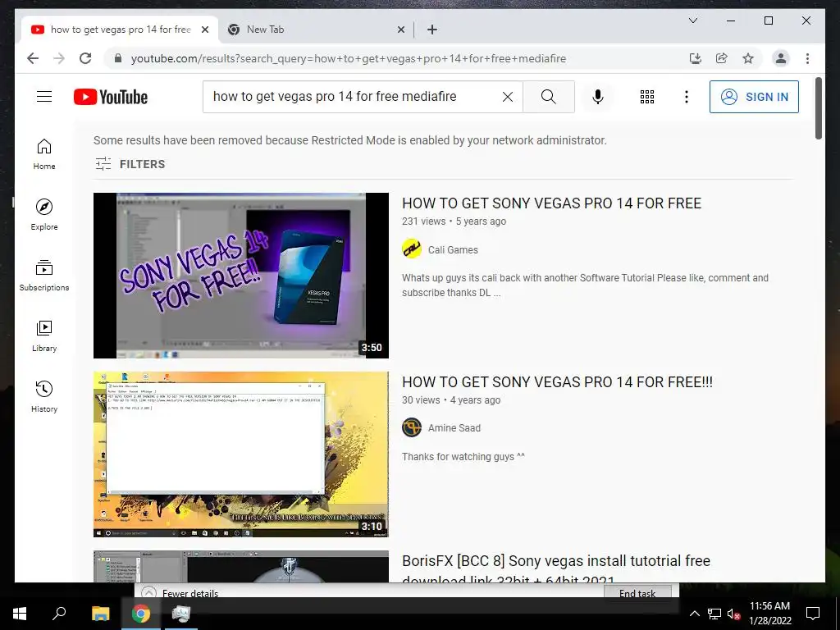
Task: Click End task in Task Manager
Action: [x=637, y=592]
